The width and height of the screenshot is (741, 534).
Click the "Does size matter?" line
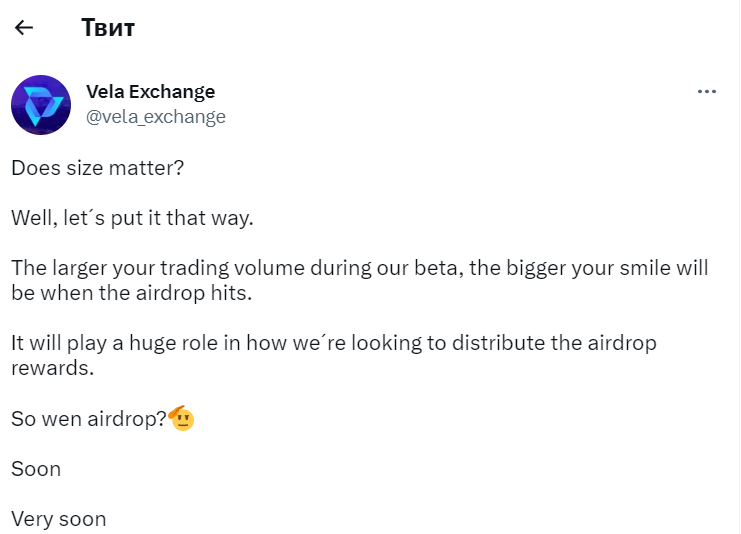98,168
